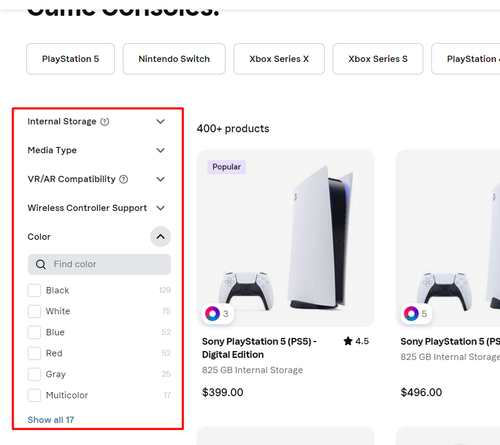Click the Show all 17 link

51,420
